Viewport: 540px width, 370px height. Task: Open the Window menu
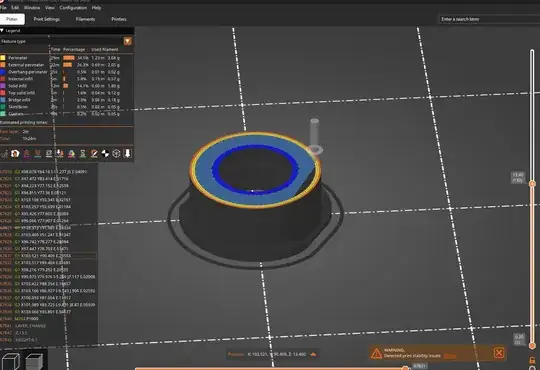32,8
